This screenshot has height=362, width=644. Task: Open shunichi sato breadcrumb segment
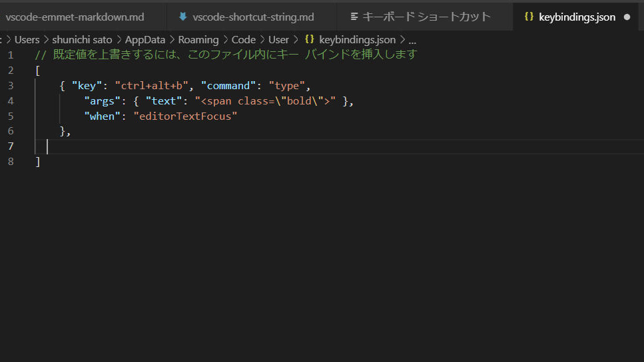point(82,40)
